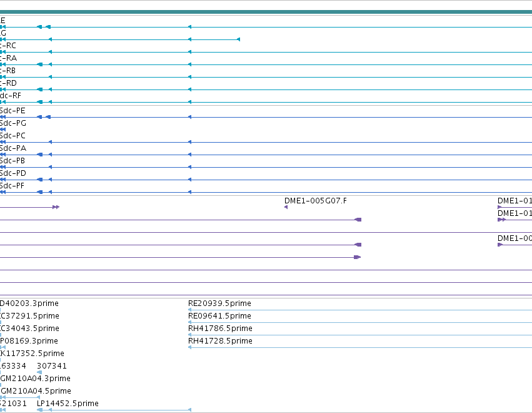Select the GM210A04.5prime label
This screenshot has height=413, width=532.
36,391
